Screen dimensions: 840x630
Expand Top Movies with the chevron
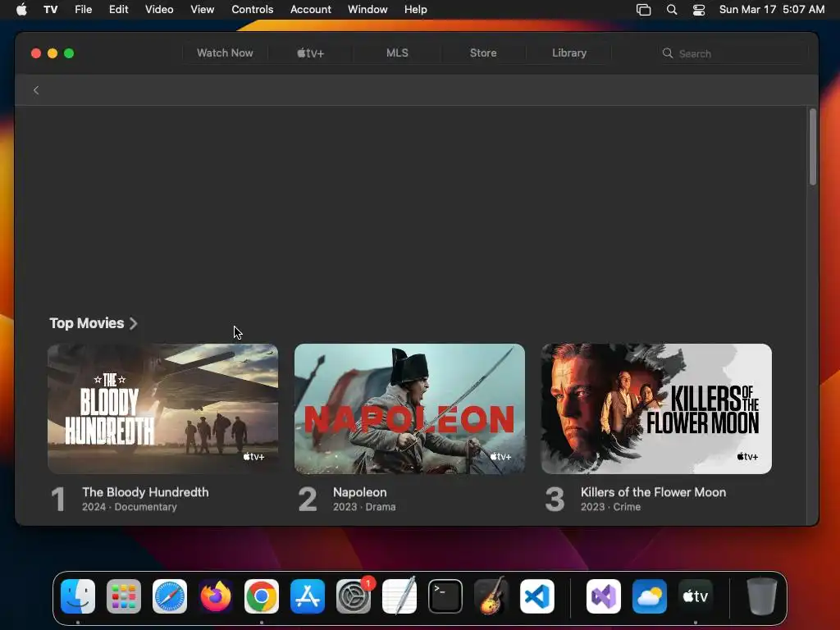[134, 323]
